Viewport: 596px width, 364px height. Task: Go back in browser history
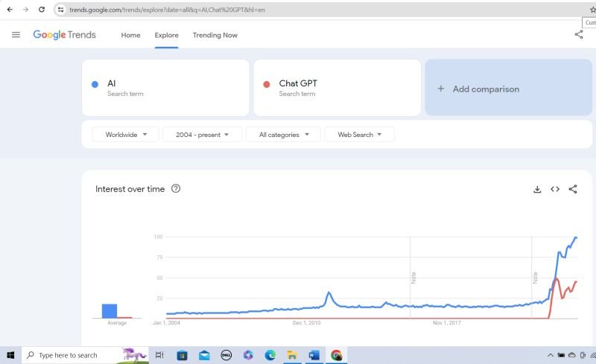pyautogui.click(x=10, y=10)
